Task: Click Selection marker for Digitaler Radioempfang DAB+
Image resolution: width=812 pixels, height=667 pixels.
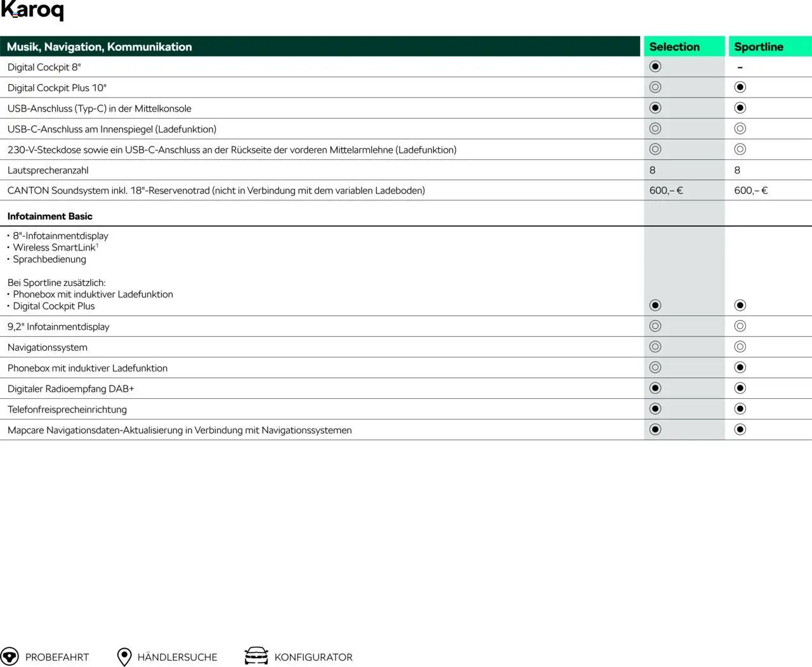Action: [655, 388]
